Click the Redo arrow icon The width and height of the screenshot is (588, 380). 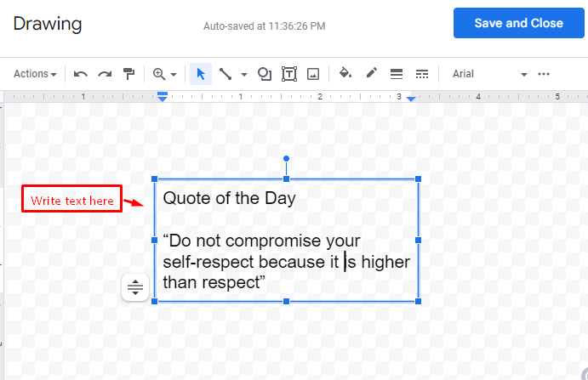[105, 74]
